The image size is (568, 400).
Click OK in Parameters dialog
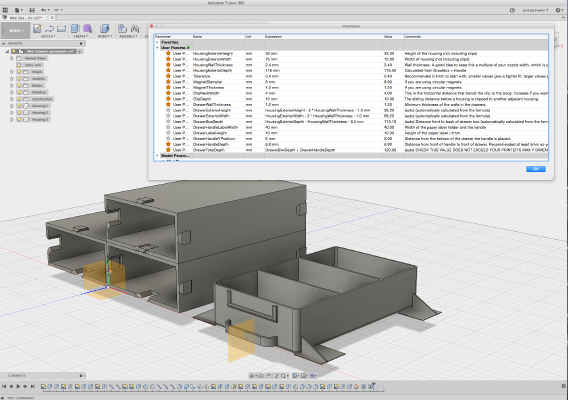click(x=536, y=169)
